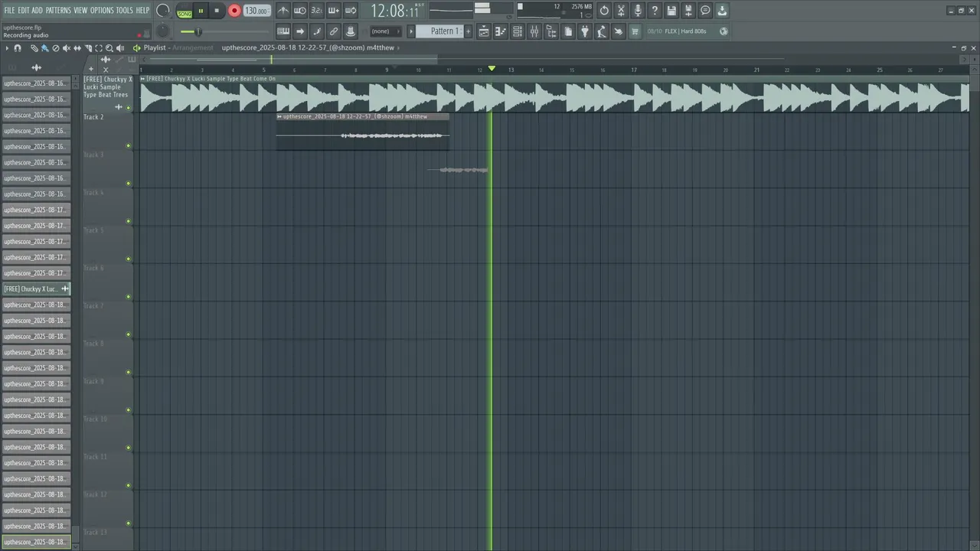The height and width of the screenshot is (551, 980).
Task: Open the TOOLS menu
Action: 124,10
